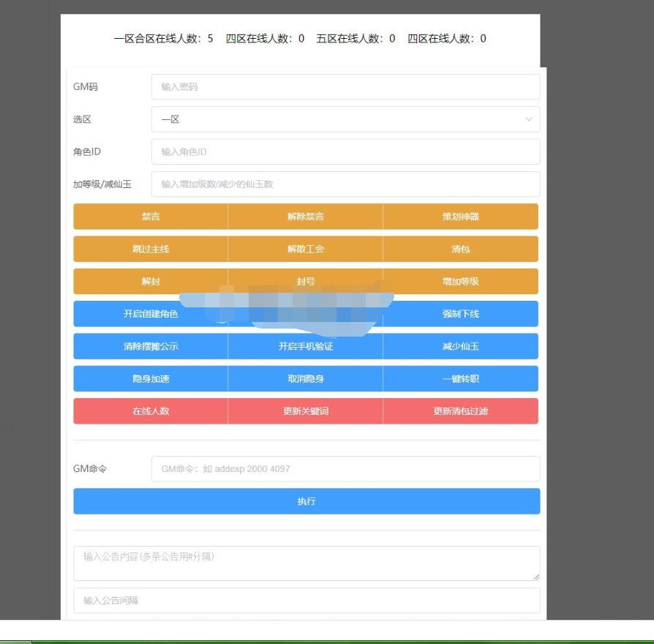
Task: Click the 加等级/减仙玉 amount field
Action: pyautogui.click(x=345, y=184)
